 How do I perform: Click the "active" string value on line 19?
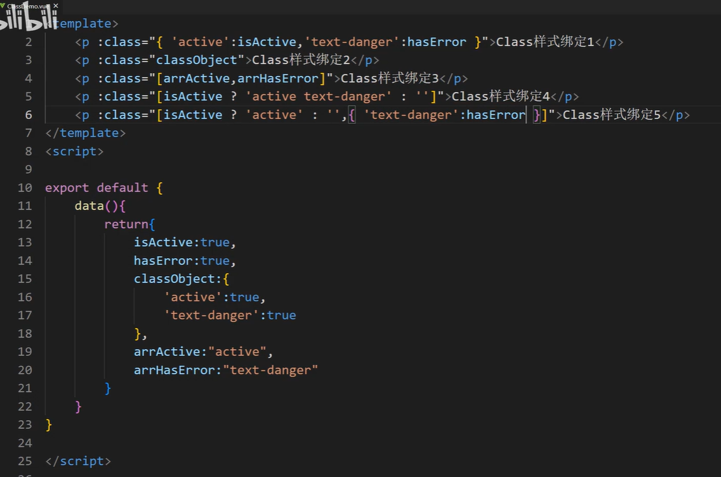237,352
